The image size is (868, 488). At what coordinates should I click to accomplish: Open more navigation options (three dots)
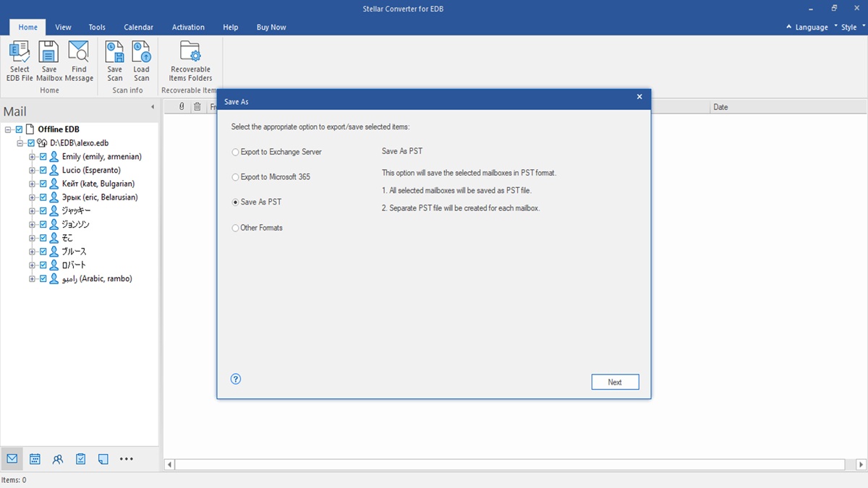(127, 458)
